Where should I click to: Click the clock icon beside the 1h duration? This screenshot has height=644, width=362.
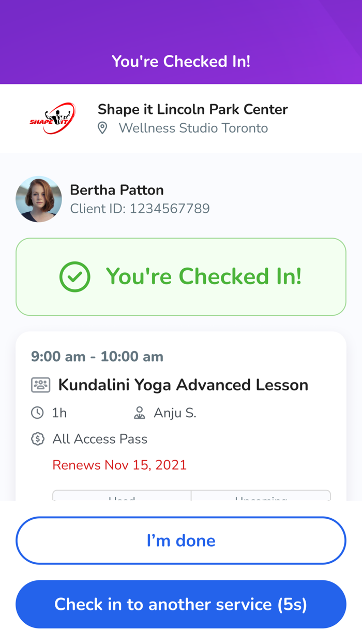click(x=36, y=413)
